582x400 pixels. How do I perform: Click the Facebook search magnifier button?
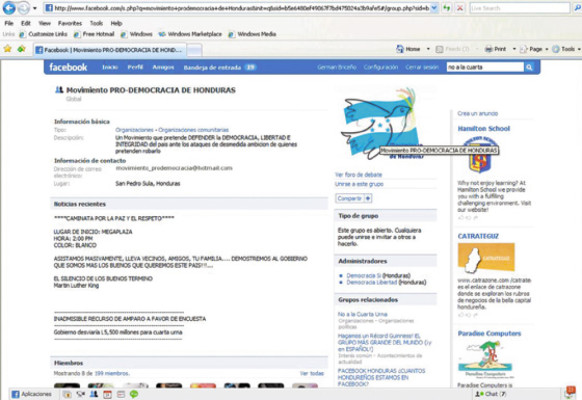[x=529, y=67]
